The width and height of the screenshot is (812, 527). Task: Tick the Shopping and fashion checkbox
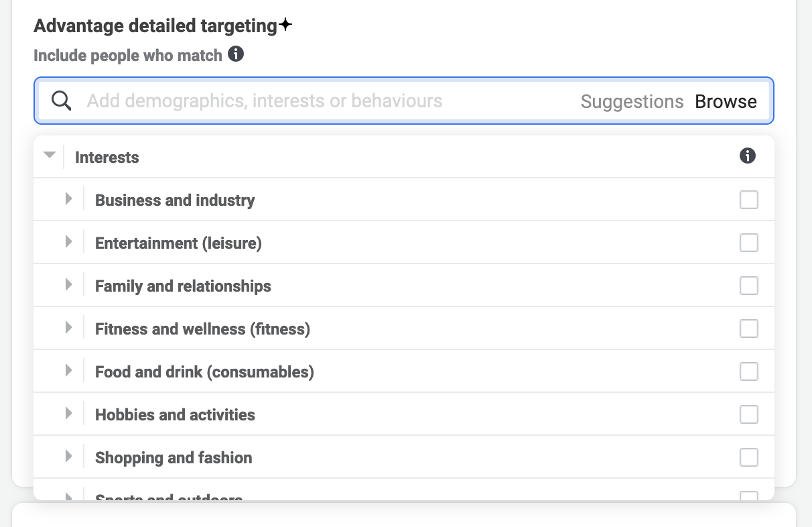(x=748, y=457)
